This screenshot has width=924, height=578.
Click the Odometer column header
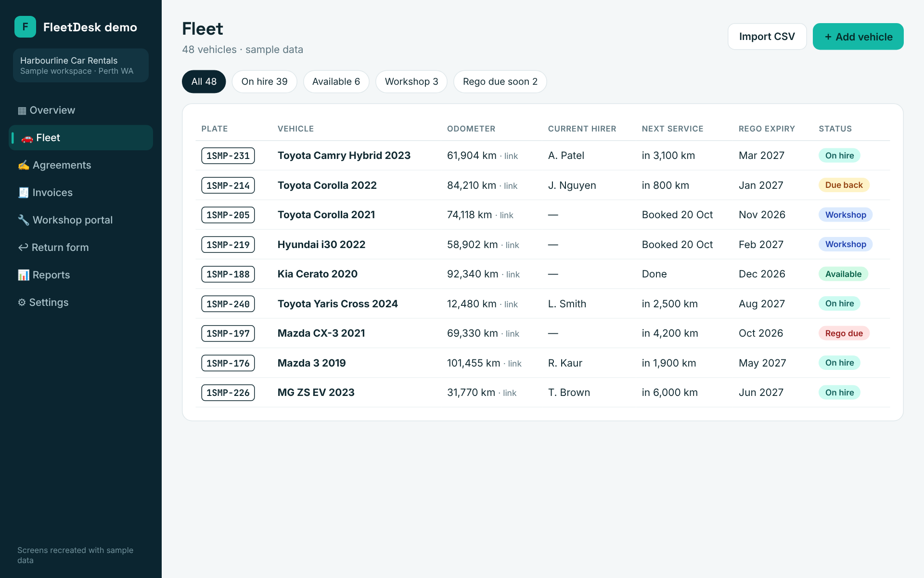pyautogui.click(x=471, y=129)
